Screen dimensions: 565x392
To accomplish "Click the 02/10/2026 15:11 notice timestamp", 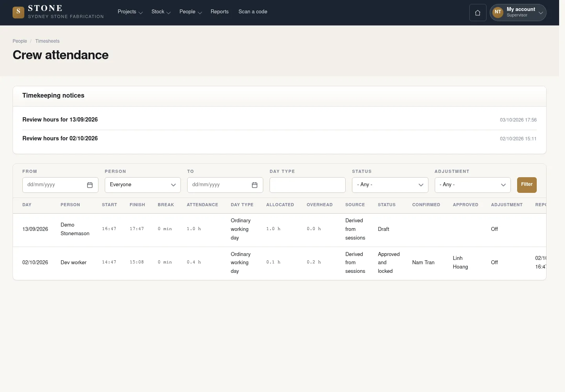I will point(518,139).
